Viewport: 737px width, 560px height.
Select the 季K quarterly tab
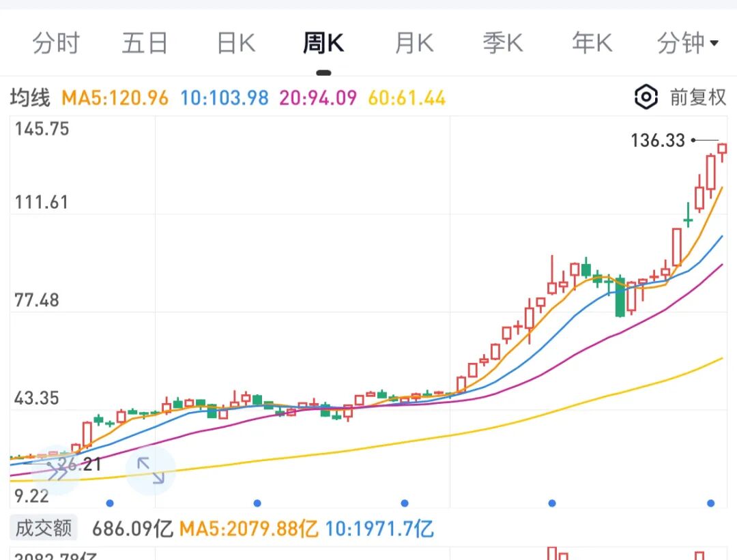[503, 42]
